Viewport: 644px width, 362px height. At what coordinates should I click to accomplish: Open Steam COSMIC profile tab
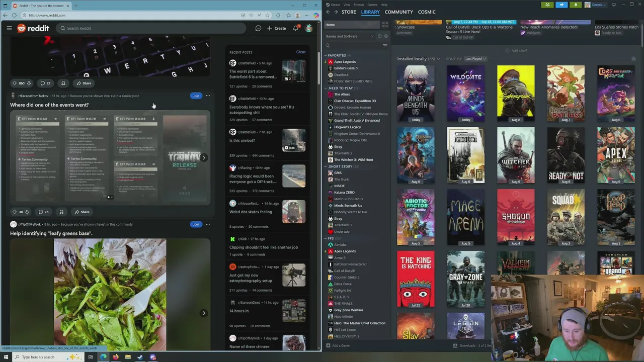coord(427,12)
